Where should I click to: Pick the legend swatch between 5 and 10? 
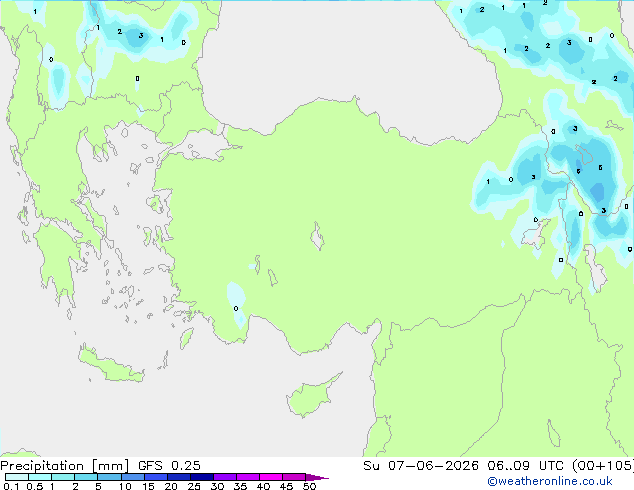point(109,477)
